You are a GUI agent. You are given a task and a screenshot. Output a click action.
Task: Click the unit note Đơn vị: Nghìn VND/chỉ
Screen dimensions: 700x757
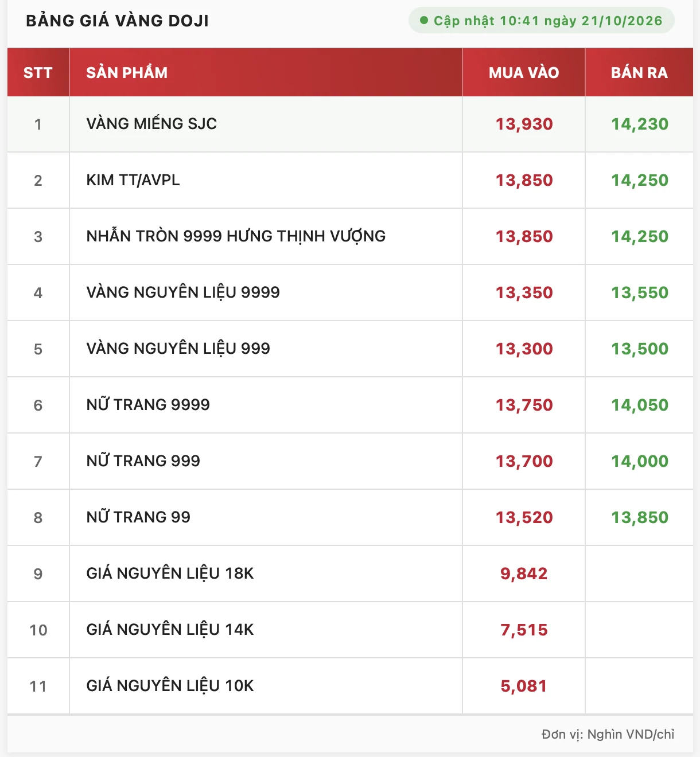608,735
